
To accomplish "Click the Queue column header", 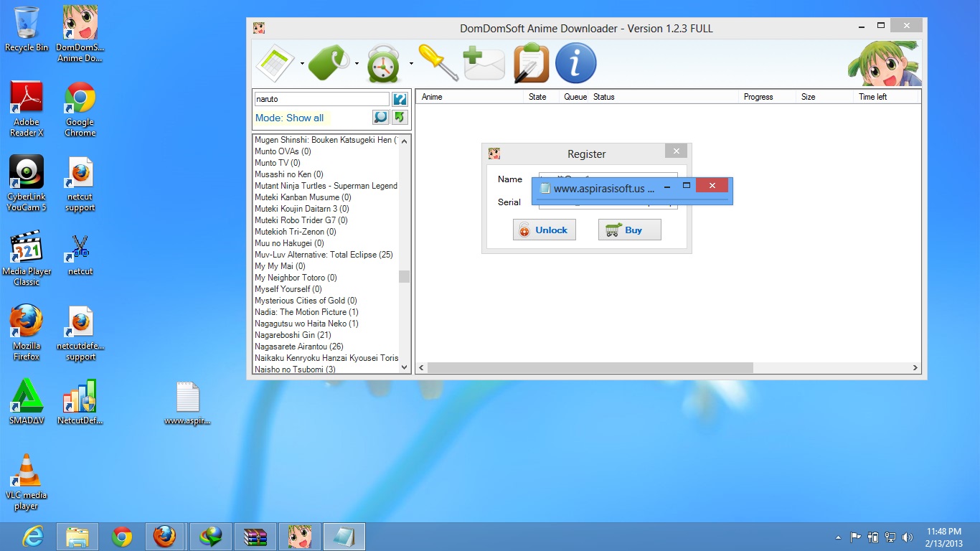I will 575,97.
